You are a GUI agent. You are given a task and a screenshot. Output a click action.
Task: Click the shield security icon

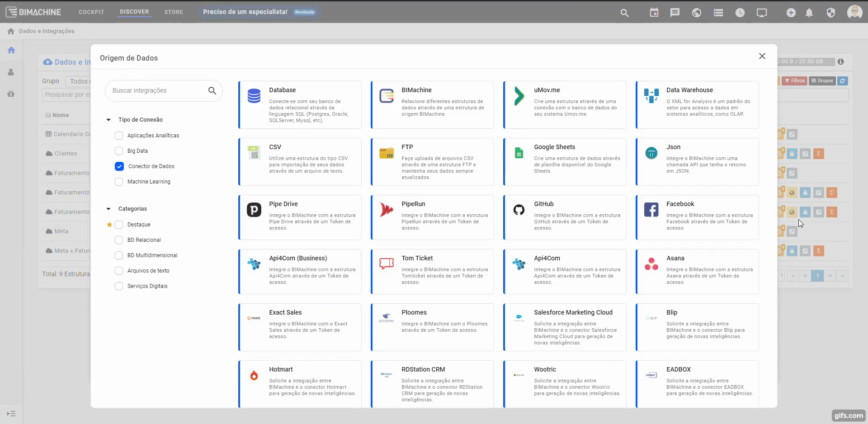(x=831, y=13)
